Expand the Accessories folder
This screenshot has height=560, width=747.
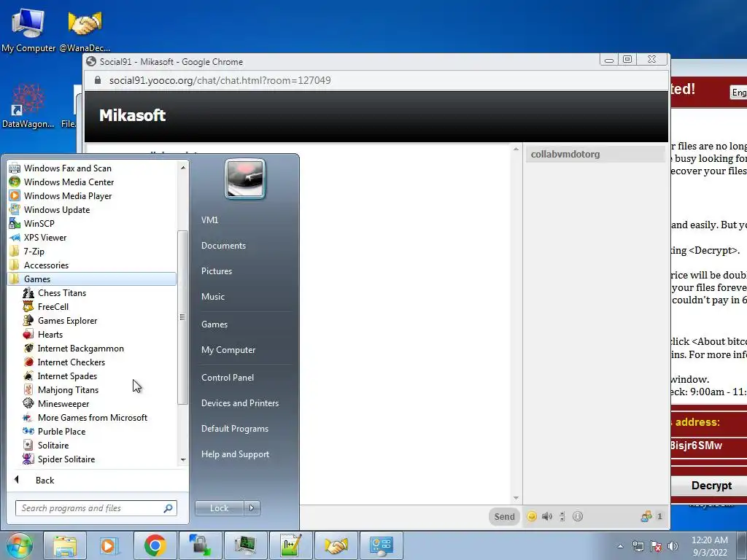pyautogui.click(x=46, y=265)
